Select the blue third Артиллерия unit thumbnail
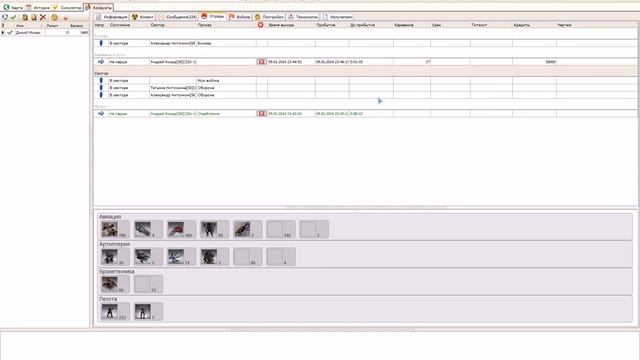Image resolution: width=640 pixels, height=360 pixels. click(x=176, y=257)
